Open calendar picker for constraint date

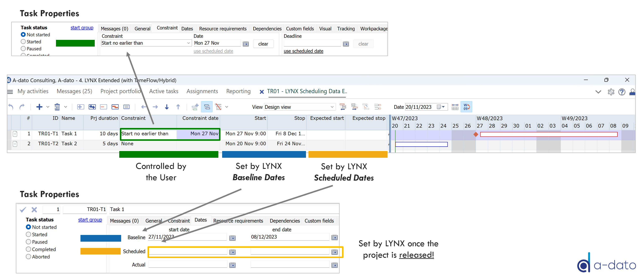[246, 44]
